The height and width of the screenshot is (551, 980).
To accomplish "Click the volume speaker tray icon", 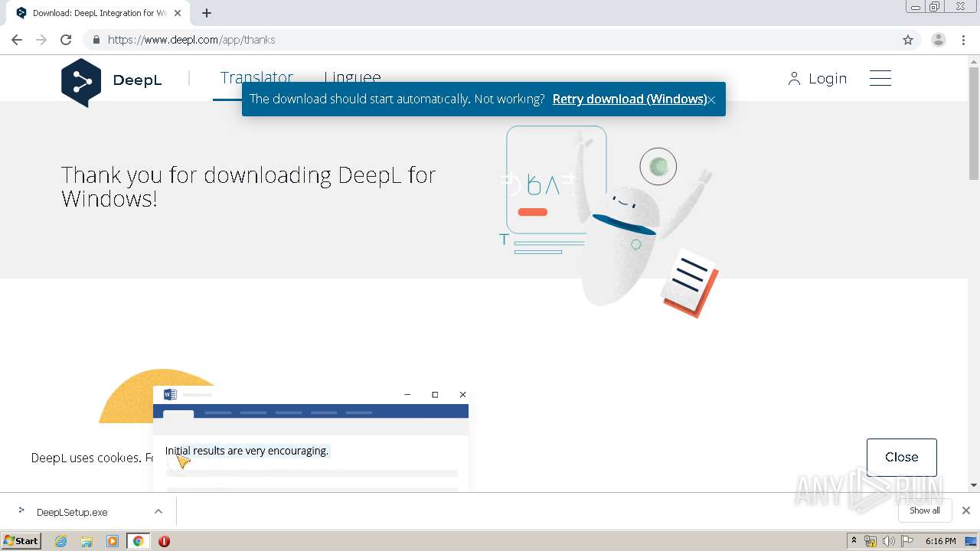I will (x=888, y=541).
